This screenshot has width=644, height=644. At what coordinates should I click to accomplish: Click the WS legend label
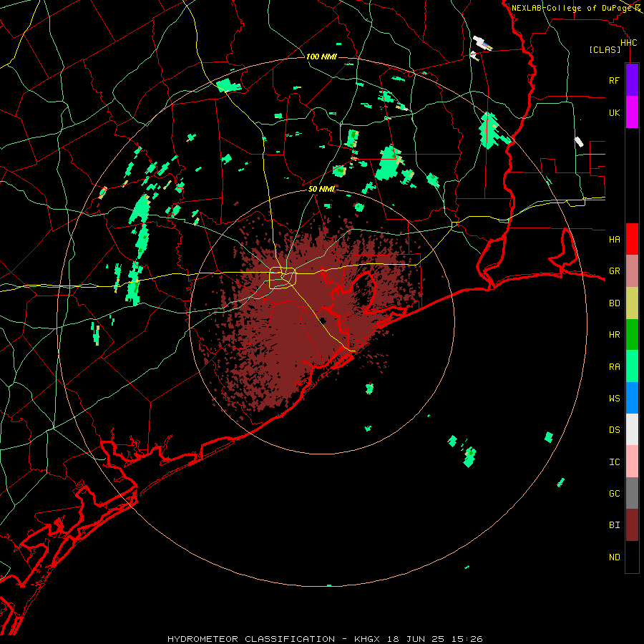pos(615,398)
